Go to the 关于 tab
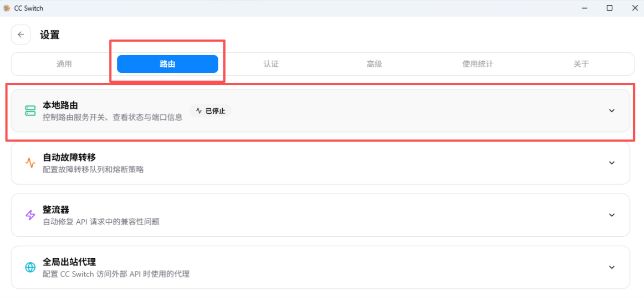Image resolution: width=644 pixels, height=298 pixels. [x=581, y=64]
